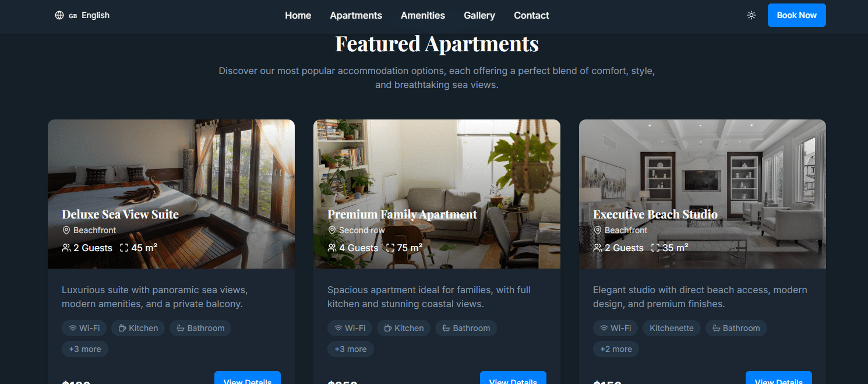
Task: Open the Apartments nav link
Action: coord(356,15)
